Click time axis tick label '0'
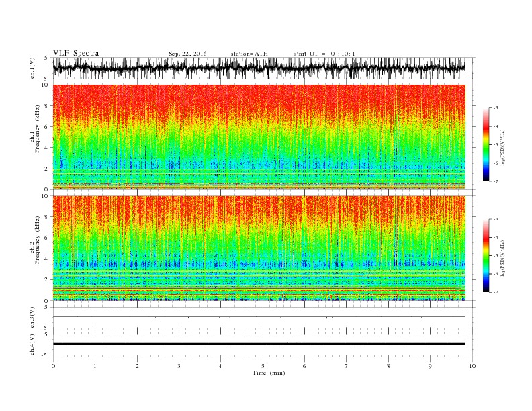The width and height of the screenshot is (532, 411). coord(53,366)
